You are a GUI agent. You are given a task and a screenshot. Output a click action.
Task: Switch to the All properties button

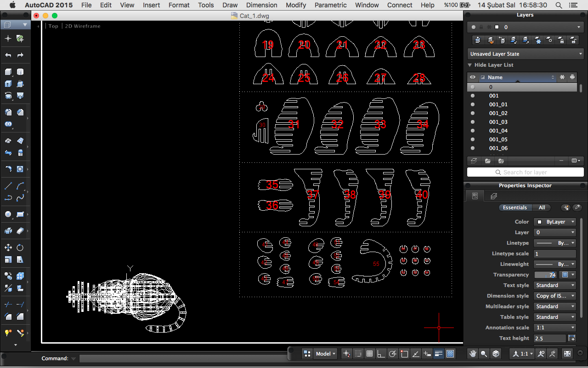(x=542, y=207)
